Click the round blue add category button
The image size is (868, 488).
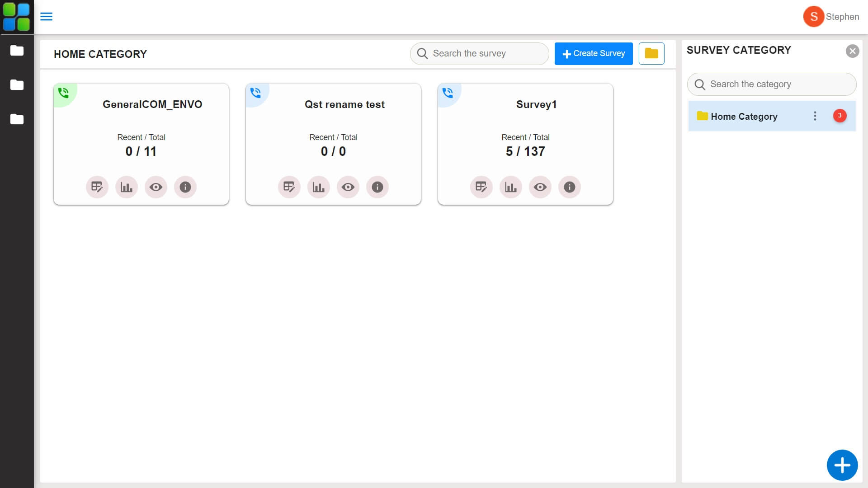(x=842, y=465)
